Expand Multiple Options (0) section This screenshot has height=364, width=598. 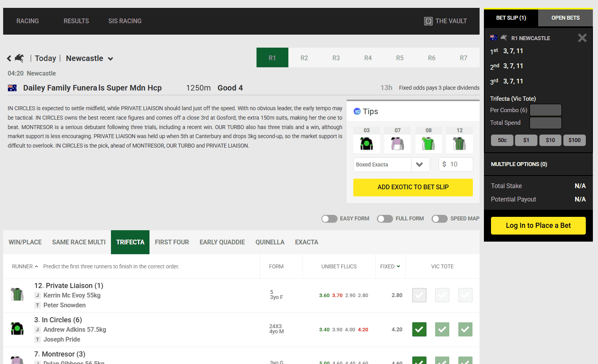(x=538, y=164)
